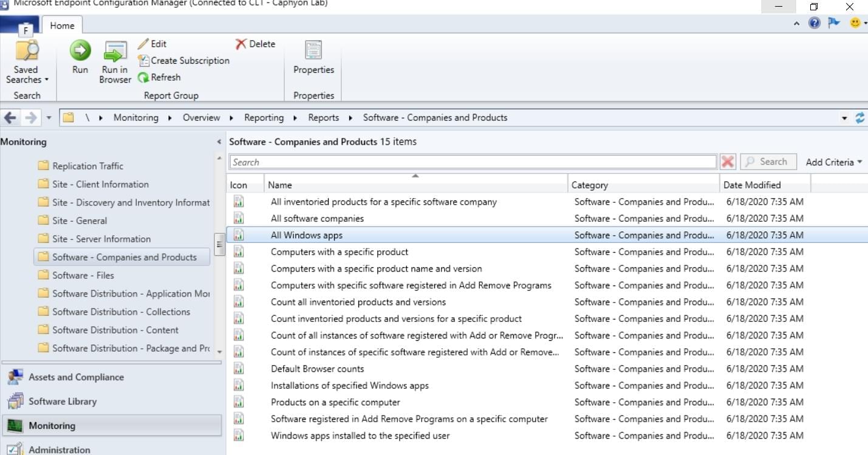Click the smiley feedback icon
The image size is (868, 455).
pos(853,23)
